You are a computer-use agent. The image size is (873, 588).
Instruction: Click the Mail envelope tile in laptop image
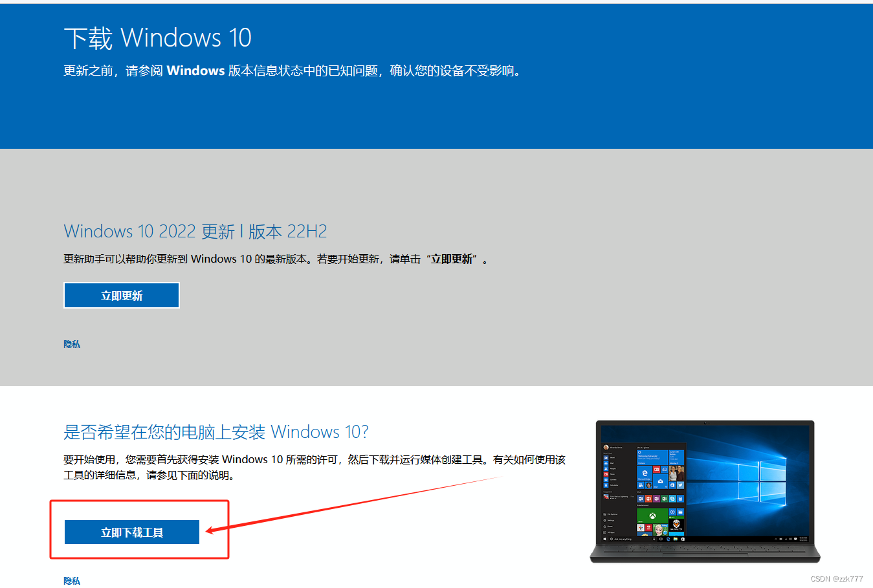(x=661, y=481)
